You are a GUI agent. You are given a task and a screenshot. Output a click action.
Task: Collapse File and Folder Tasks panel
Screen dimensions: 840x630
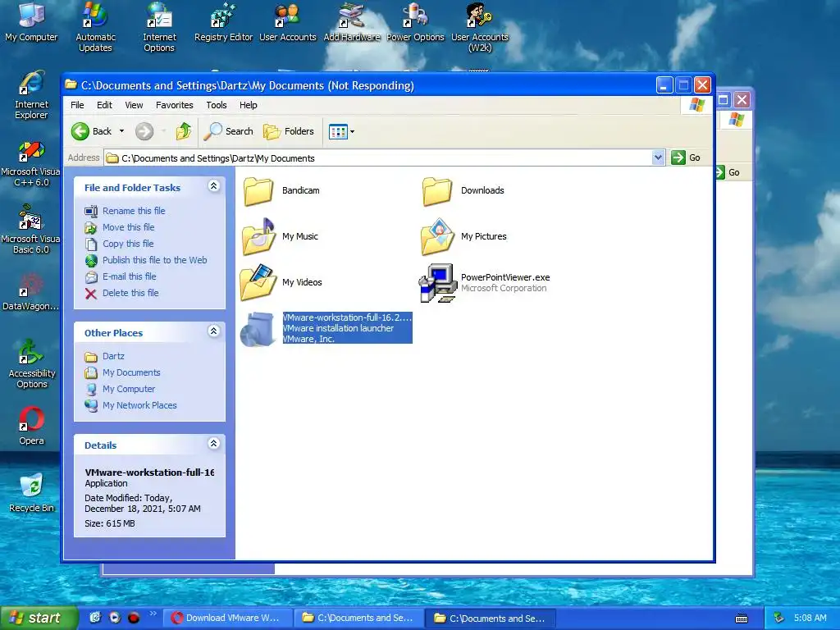coord(214,186)
